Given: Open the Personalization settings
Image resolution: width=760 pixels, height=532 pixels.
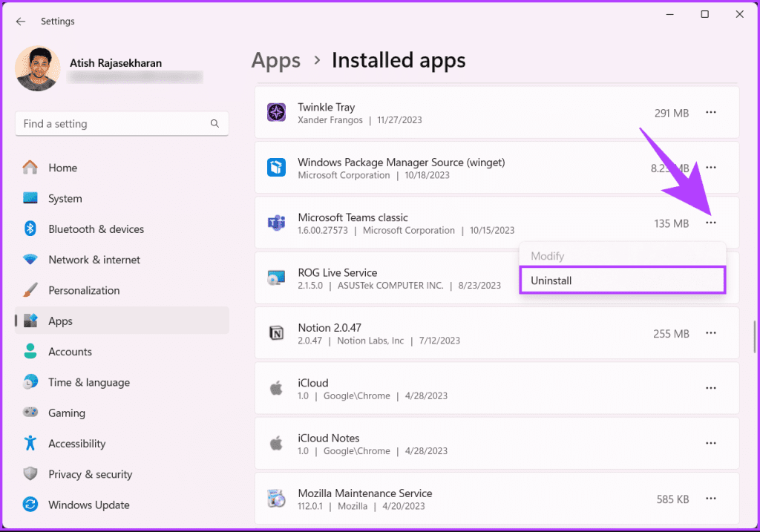Looking at the screenshot, I should (x=89, y=290).
